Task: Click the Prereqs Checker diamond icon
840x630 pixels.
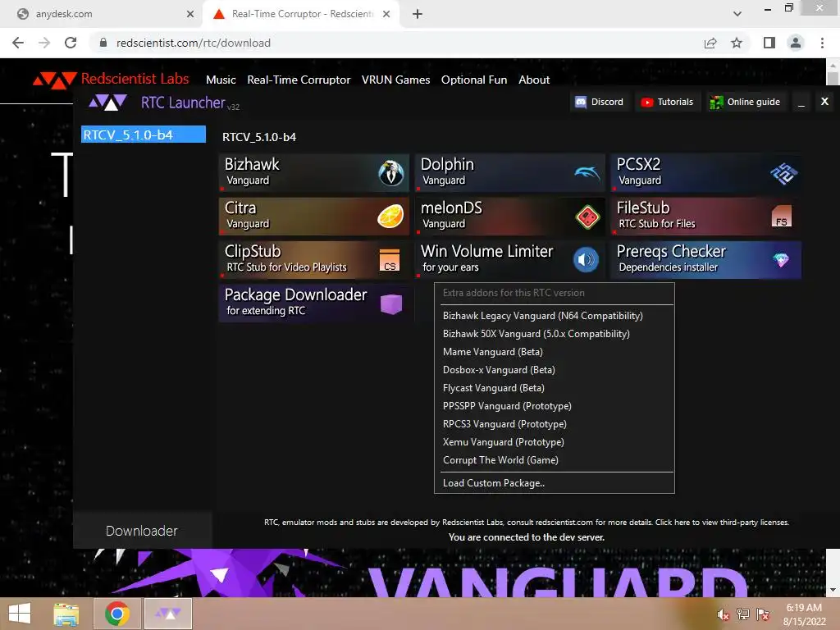Action: (x=781, y=260)
